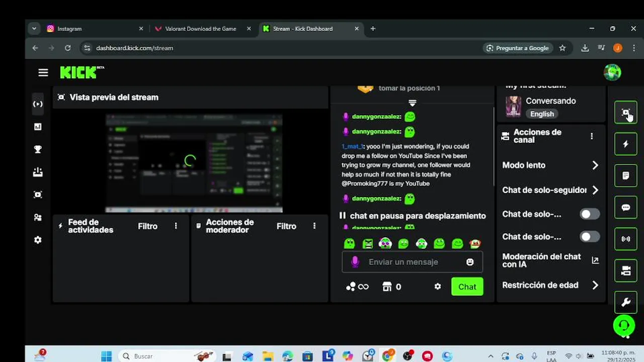This screenshot has width=644, height=362.
Task: Collapse the pinned banner using the small down arrow
Action: pos(413,103)
